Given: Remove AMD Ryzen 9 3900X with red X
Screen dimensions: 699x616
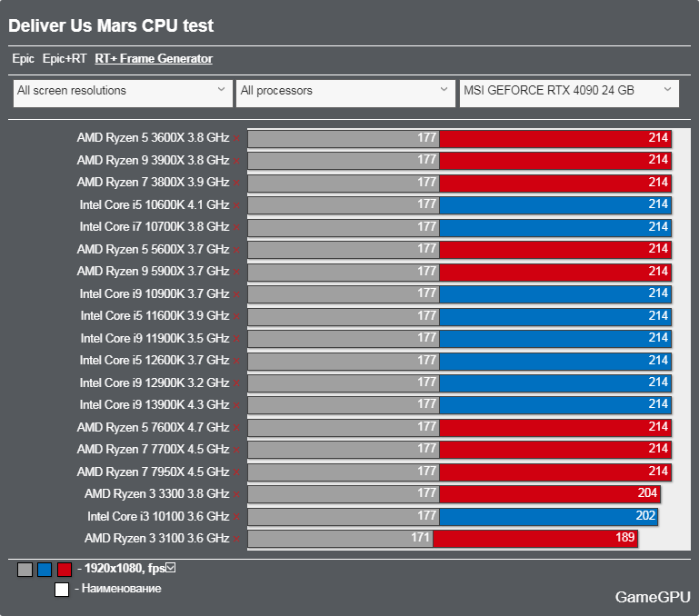Looking at the screenshot, I should click(236, 161).
